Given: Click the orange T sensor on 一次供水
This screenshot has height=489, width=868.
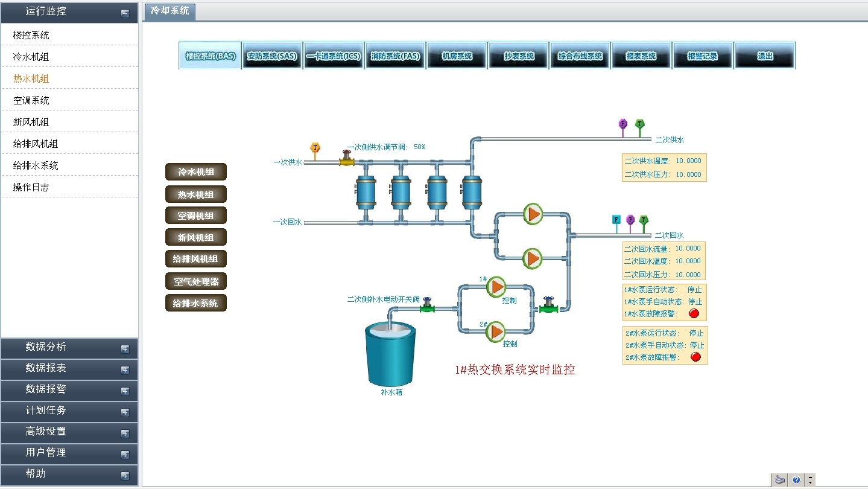Looking at the screenshot, I should 315,149.
